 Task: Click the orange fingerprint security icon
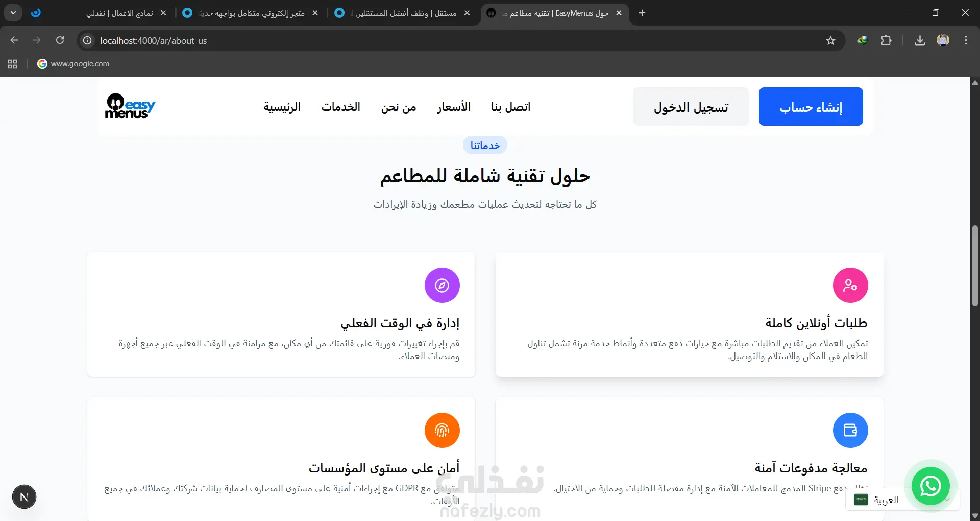click(442, 430)
